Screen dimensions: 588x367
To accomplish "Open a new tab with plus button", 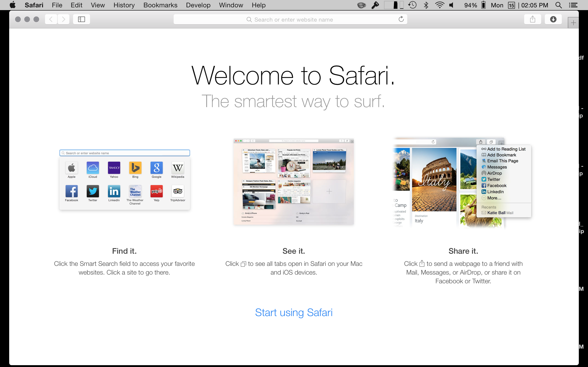I will tap(573, 23).
